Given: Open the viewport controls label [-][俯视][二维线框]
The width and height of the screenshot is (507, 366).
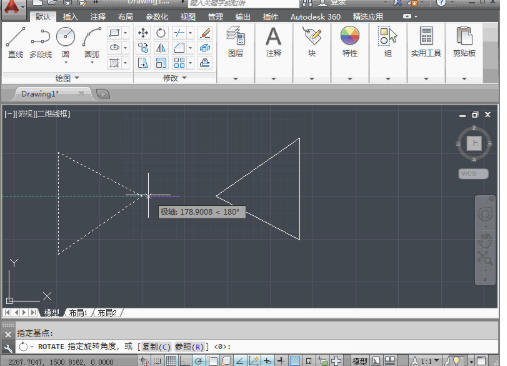Looking at the screenshot, I should coord(37,114).
